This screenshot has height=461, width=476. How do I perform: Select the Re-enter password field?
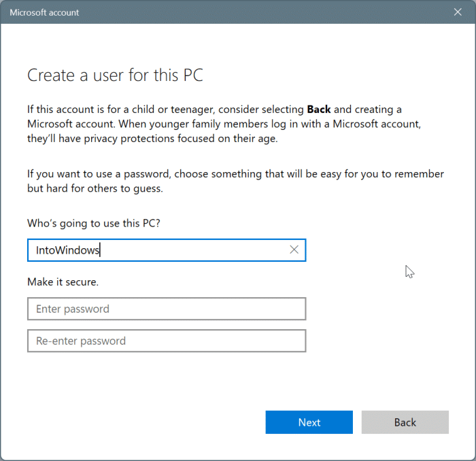pos(167,341)
